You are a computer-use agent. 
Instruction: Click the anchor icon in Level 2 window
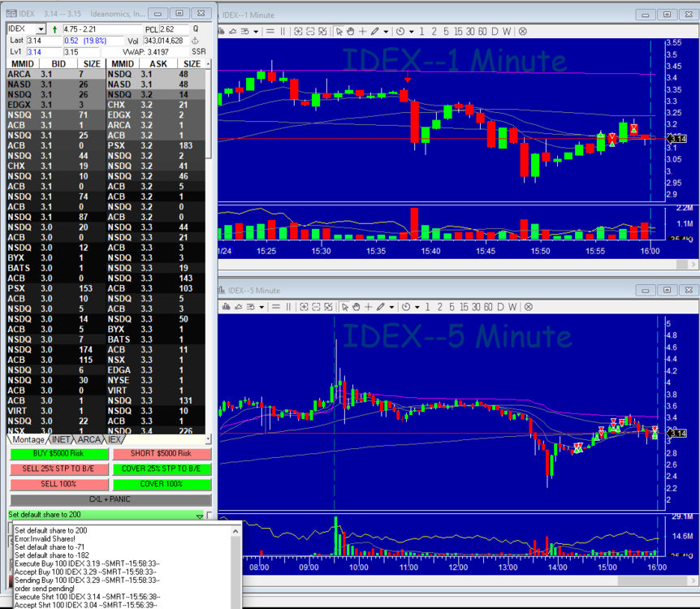coord(195,41)
